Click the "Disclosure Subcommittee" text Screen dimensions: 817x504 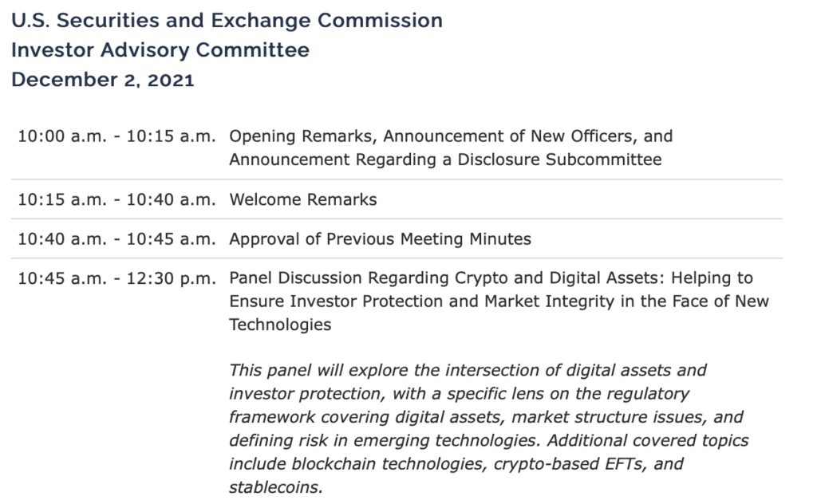point(559,159)
